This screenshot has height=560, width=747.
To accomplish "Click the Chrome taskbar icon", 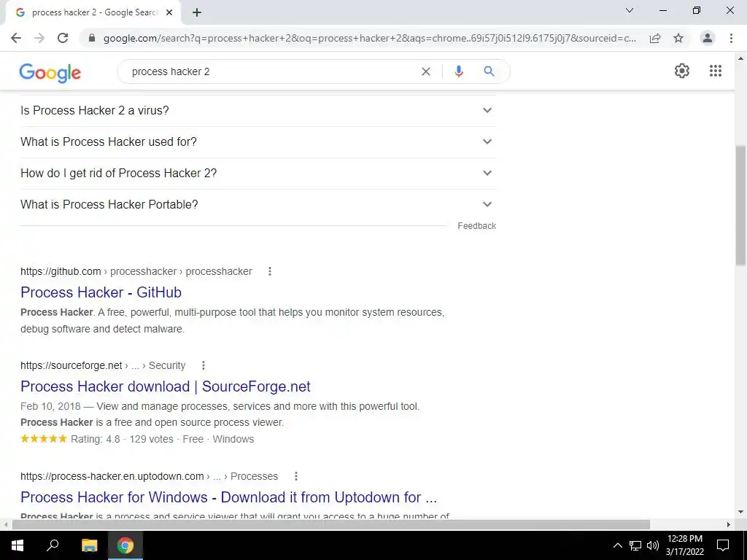I will [x=125, y=545].
